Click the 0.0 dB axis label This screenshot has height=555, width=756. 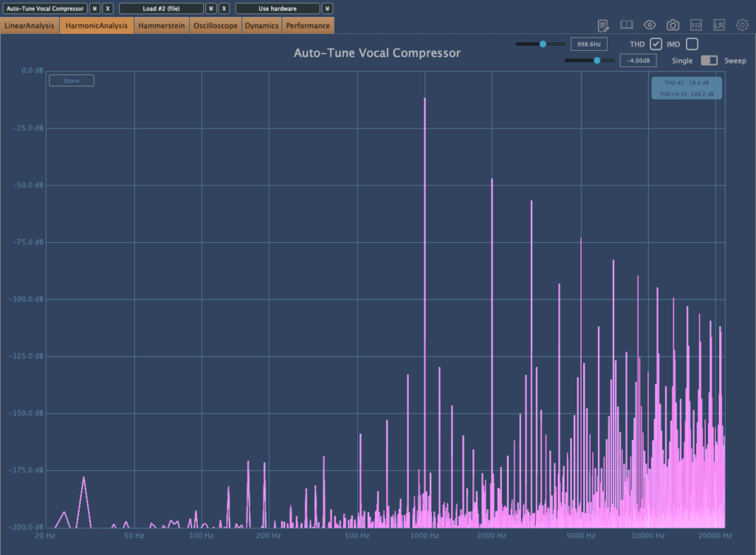tap(32, 70)
